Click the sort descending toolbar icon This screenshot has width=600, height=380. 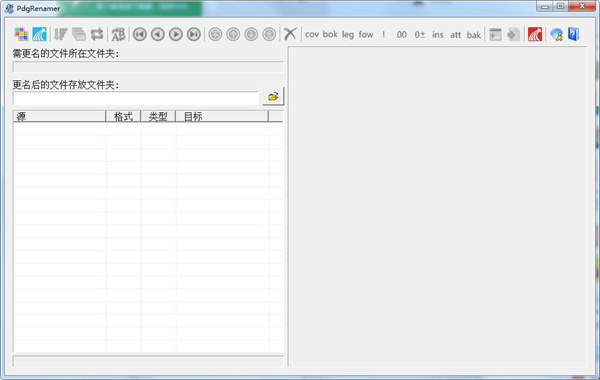[60, 34]
